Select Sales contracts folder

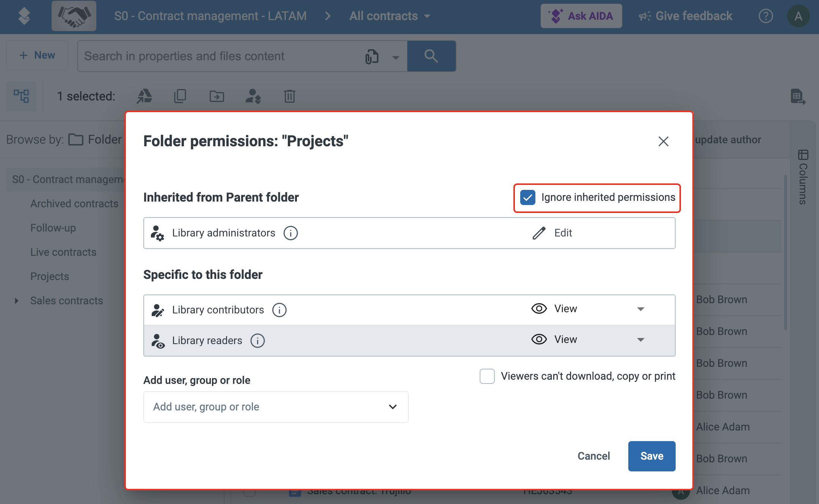(67, 301)
